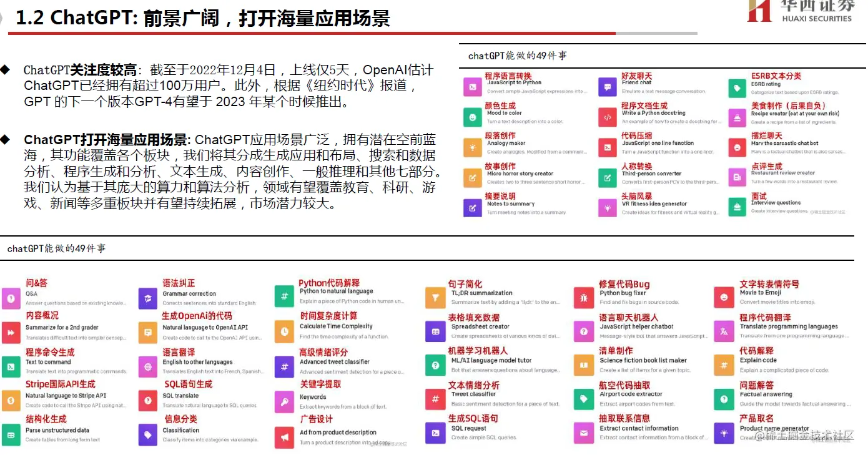Select the Restaurant review creator icon
Viewport: 868px width, 455px height.
tap(737, 177)
